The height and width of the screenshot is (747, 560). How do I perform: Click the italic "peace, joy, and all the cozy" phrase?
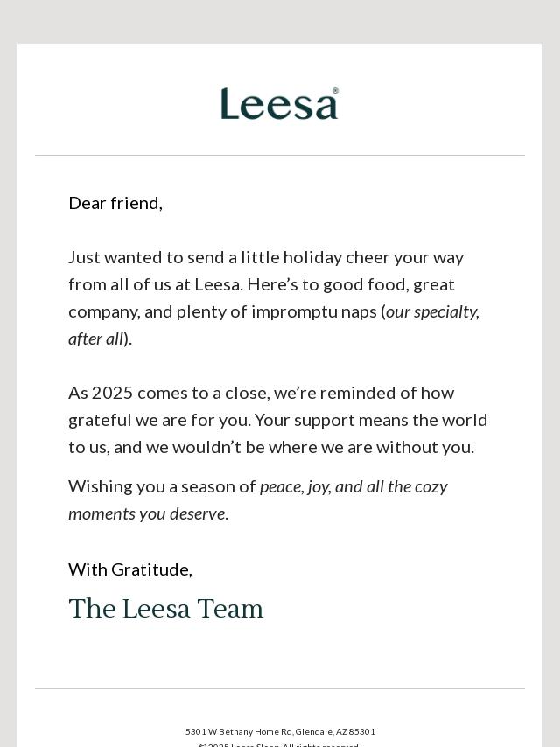coord(353,486)
